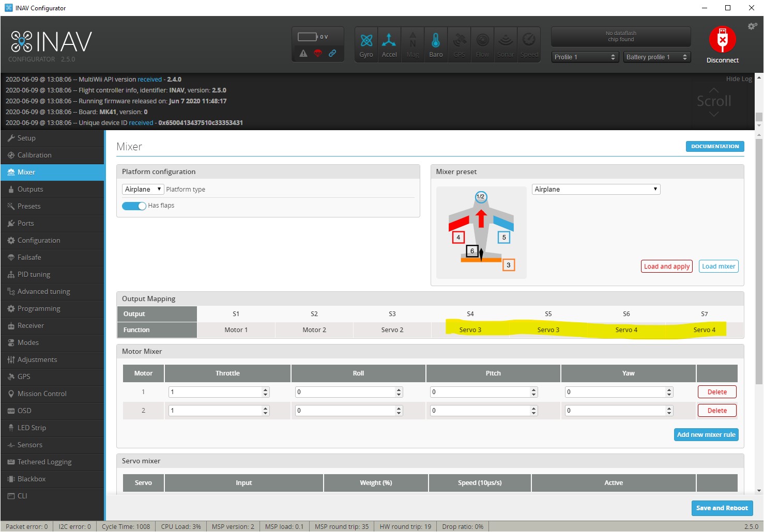Toggle the Has flaps switch
Viewport: 764px width, 532px height.
point(134,205)
